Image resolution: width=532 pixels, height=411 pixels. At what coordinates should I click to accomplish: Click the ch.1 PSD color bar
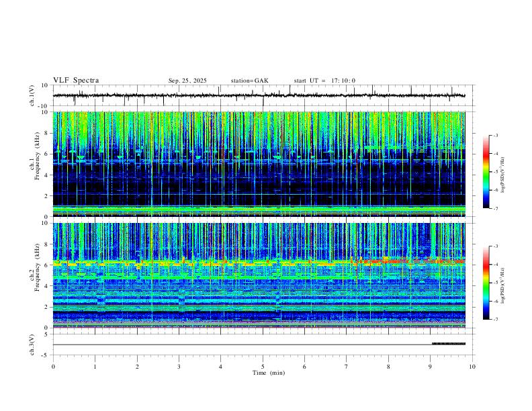[486, 172]
